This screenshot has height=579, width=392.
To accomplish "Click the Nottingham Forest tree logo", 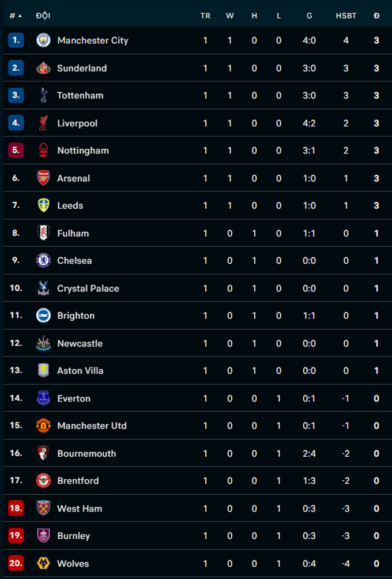I will [x=43, y=151].
